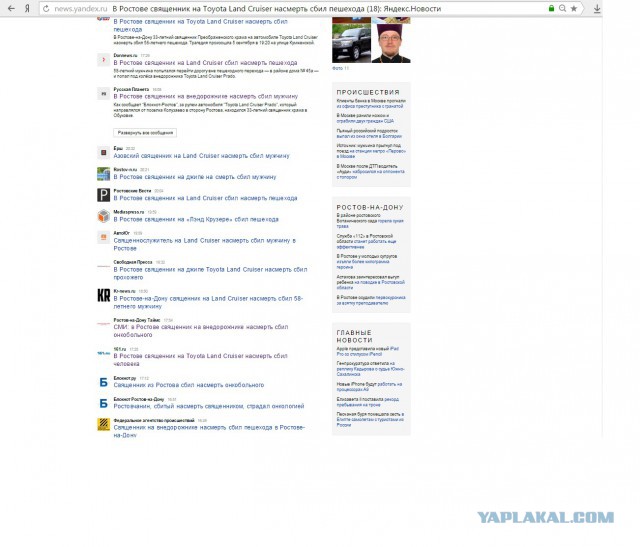Image resolution: width=640 pixels, height=547 pixels.
Task: Open Rostov-n.ru headline about джипе
Action: pyautogui.click(x=195, y=177)
